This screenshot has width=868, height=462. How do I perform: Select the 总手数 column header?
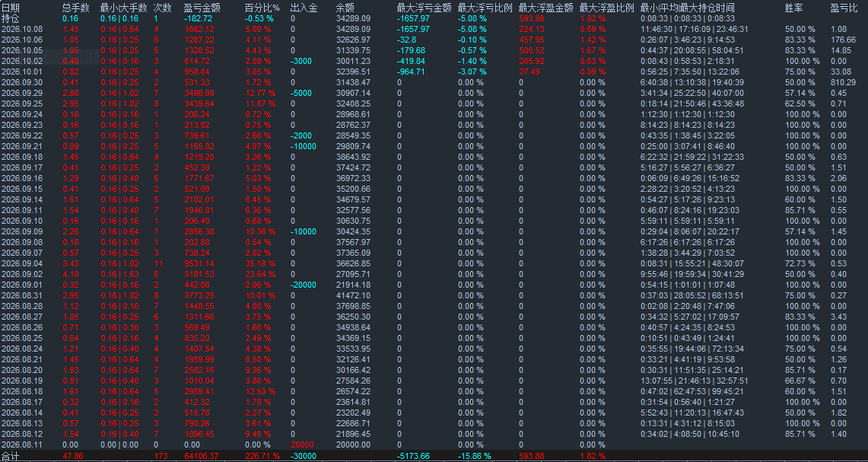[x=76, y=8]
